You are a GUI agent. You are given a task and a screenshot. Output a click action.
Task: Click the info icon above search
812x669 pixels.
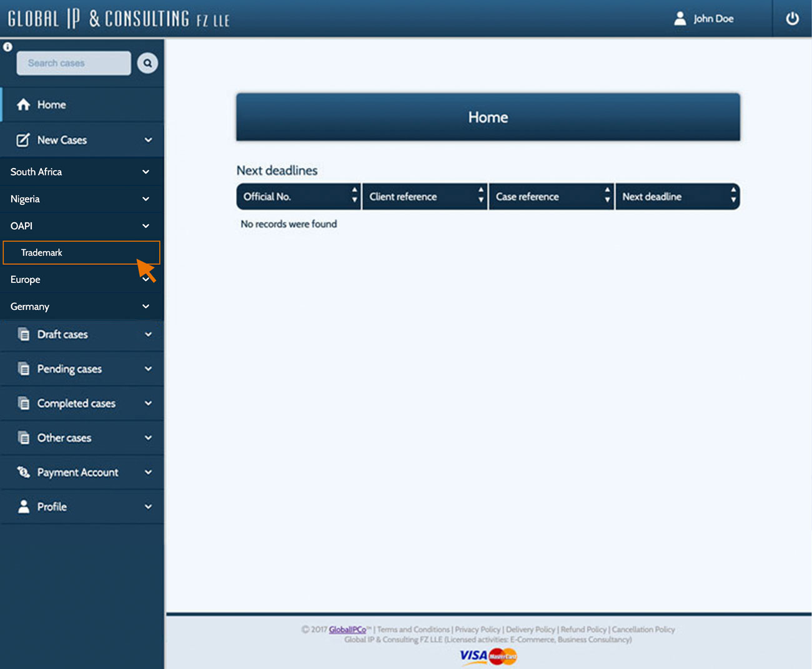[x=7, y=47]
